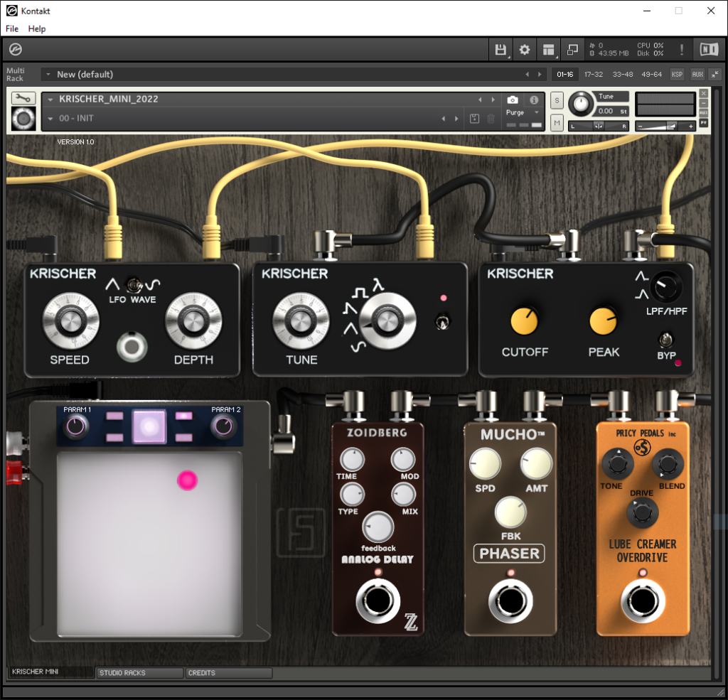Open the save files menu icon
The width and height of the screenshot is (728, 700).
(x=500, y=50)
